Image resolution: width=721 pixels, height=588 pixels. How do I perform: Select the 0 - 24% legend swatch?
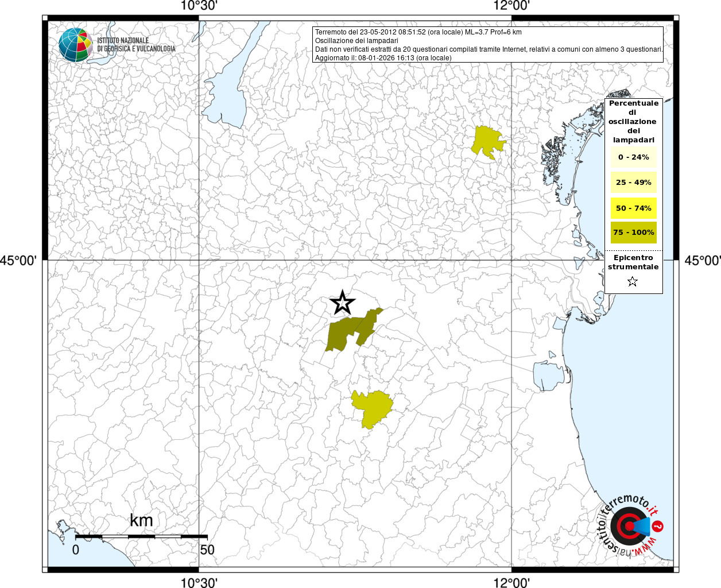pyautogui.click(x=634, y=157)
